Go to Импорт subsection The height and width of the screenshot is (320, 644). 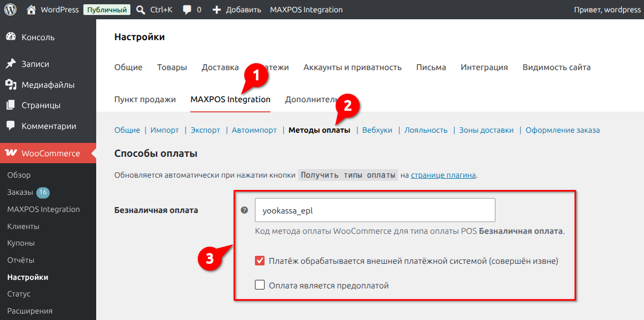[165, 130]
